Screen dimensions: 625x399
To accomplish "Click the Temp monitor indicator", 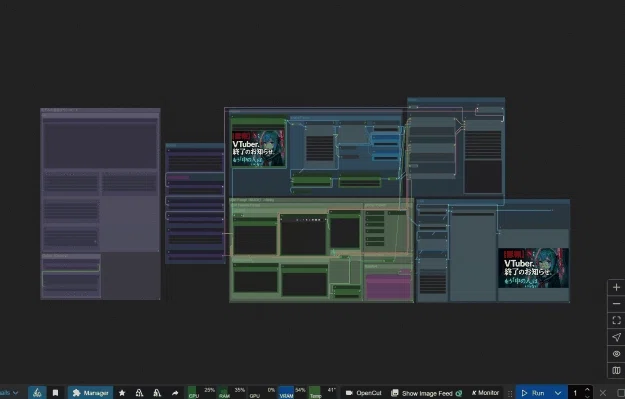I will pos(322,393).
